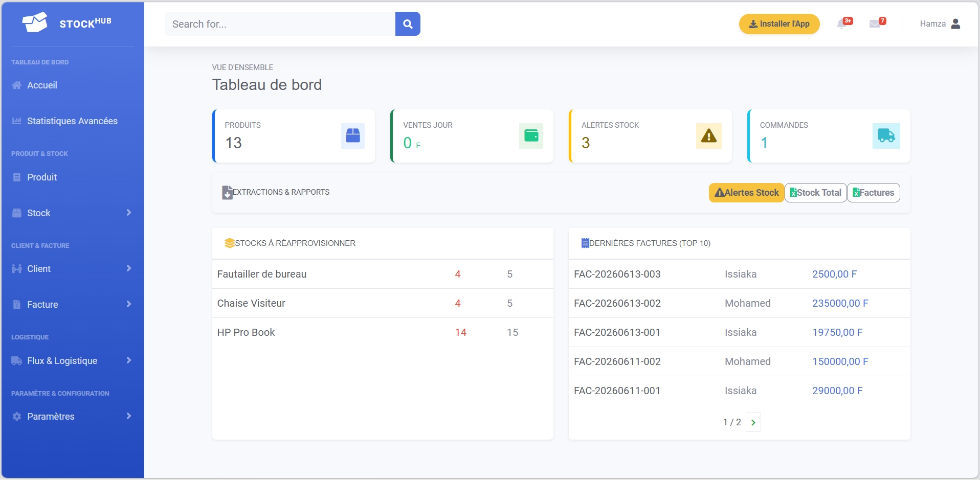Click the Alertes Stock warning icon
Viewport: 980px width, 480px height.
(x=709, y=135)
